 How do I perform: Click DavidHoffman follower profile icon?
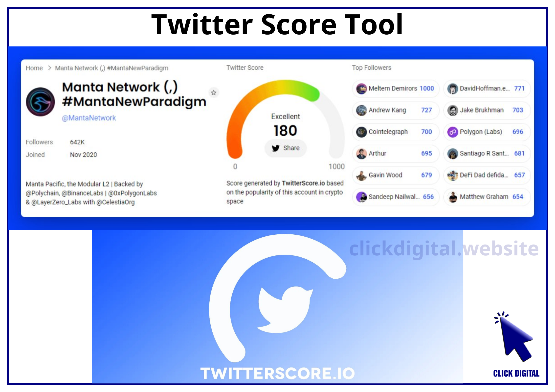tap(453, 89)
